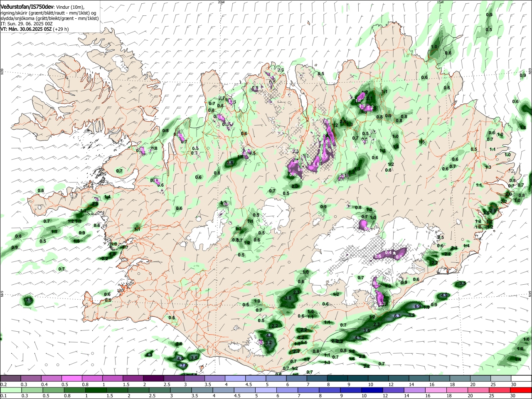
Task: Click the '6.3' precipitation value on the map
Action: [397, 316]
